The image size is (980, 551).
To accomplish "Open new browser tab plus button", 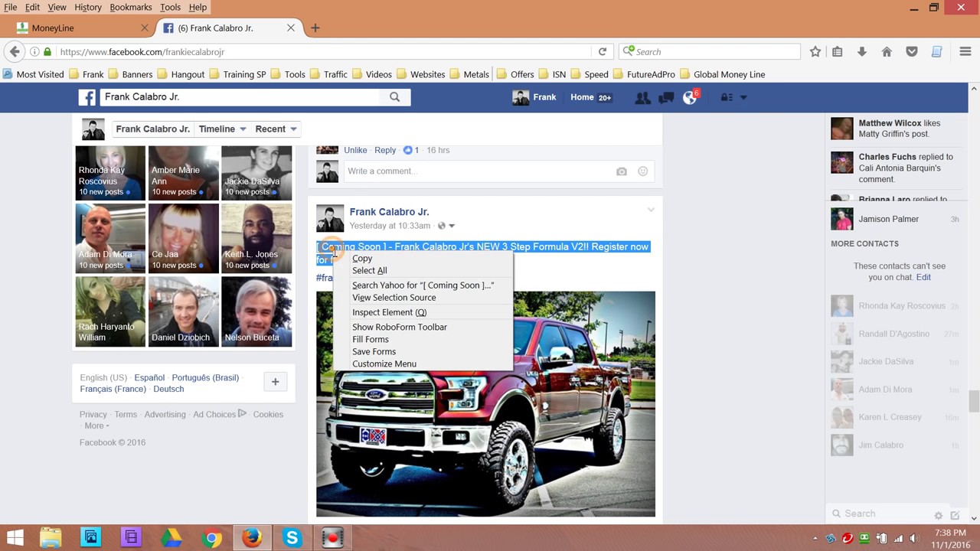I will [x=315, y=28].
